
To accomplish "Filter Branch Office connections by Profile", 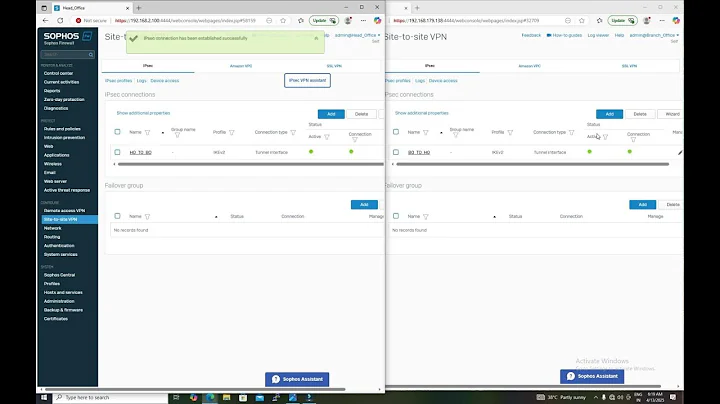I will 510,132.
